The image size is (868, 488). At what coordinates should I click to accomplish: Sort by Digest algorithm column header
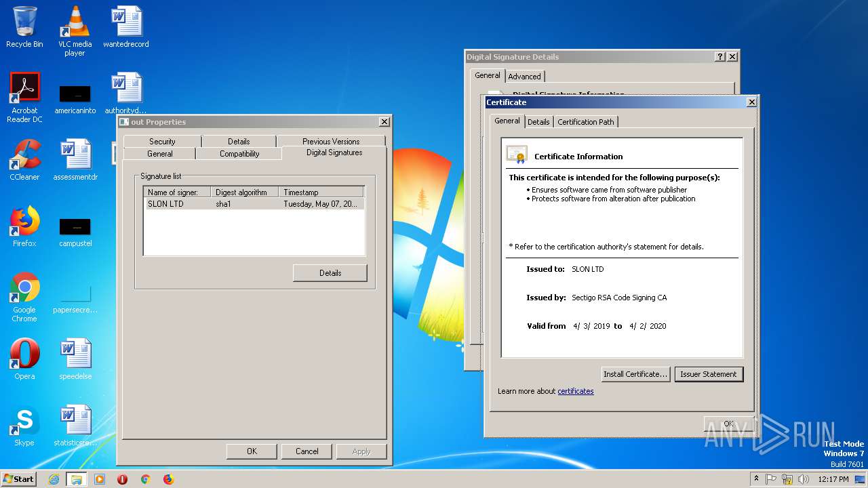[245, 192]
